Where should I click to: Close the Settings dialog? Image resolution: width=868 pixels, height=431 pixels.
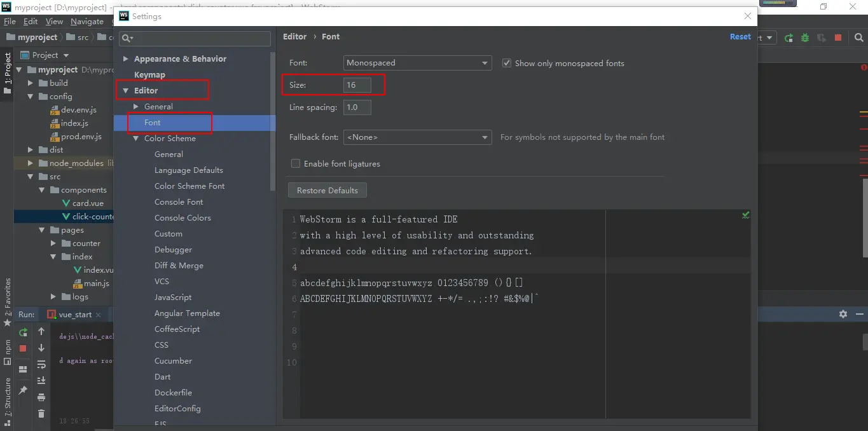click(747, 16)
